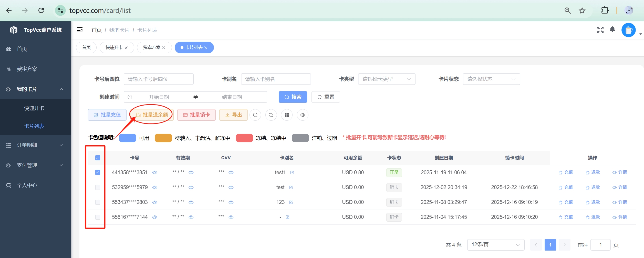Click the card last-four-digits input field
Image resolution: width=644 pixels, height=258 pixels.
click(x=158, y=79)
